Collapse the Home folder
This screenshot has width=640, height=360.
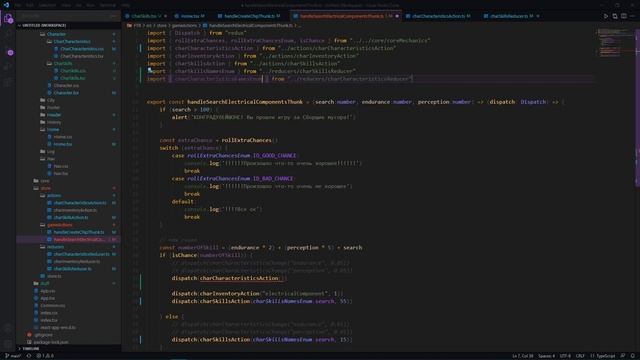pyautogui.click(x=53, y=129)
